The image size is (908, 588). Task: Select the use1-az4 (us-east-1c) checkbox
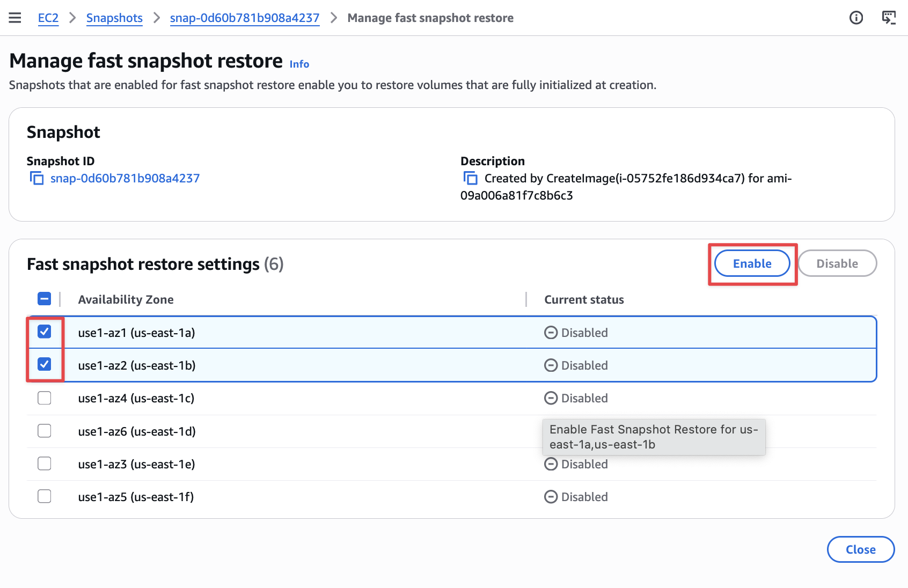click(x=45, y=398)
